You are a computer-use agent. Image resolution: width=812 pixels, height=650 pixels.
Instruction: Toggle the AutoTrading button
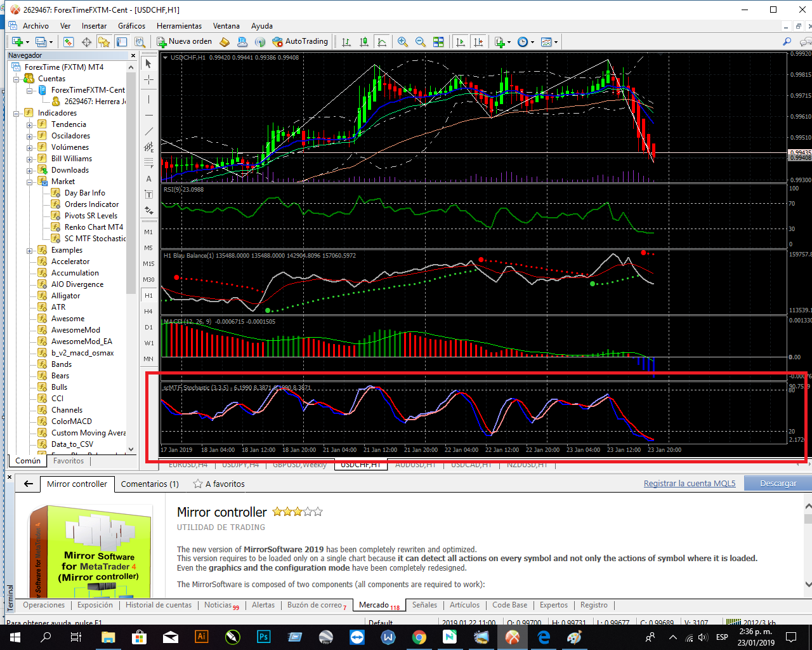300,41
